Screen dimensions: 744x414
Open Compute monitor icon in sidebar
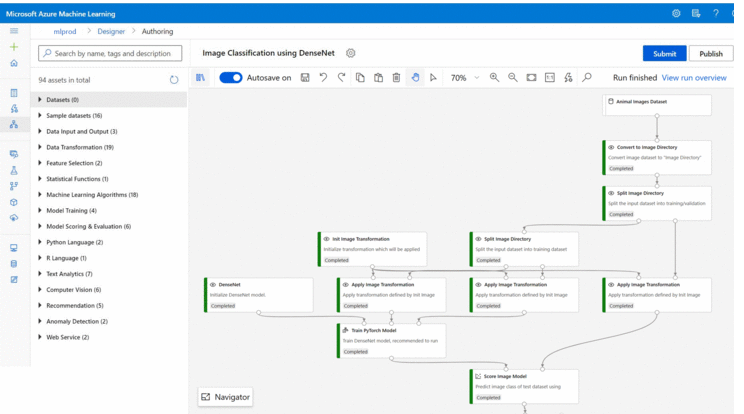click(14, 248)
